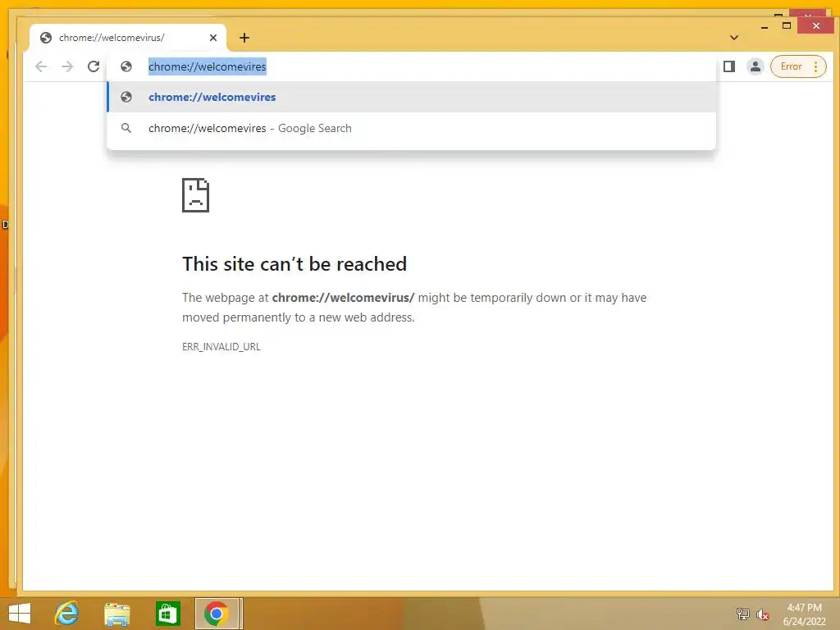The image size is (840, 630).
Task: Click the ERR_INVALID_URL text
Action: coord(221,347)
